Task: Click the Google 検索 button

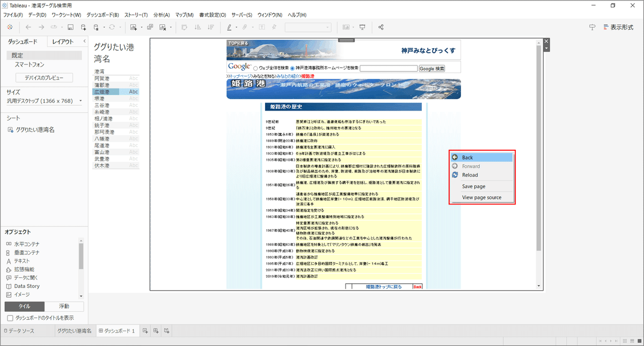Action: pyautogui.click(x=432, y=69)
